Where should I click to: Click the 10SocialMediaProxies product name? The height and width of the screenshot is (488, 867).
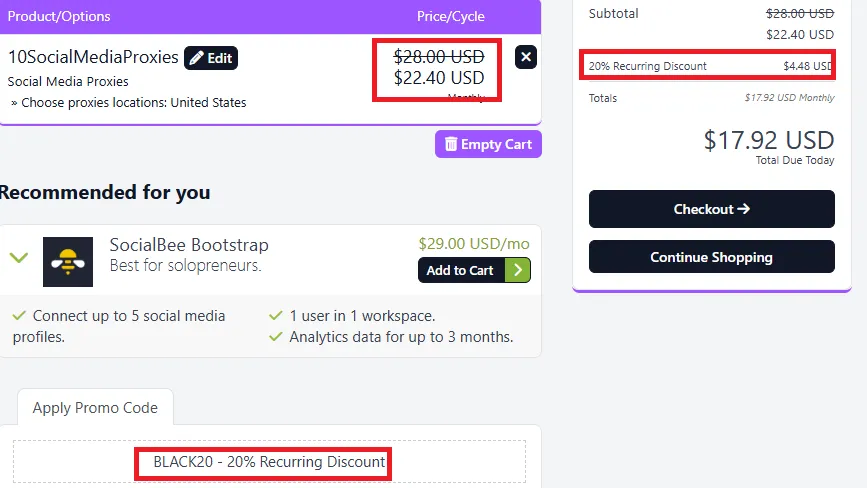93,57
